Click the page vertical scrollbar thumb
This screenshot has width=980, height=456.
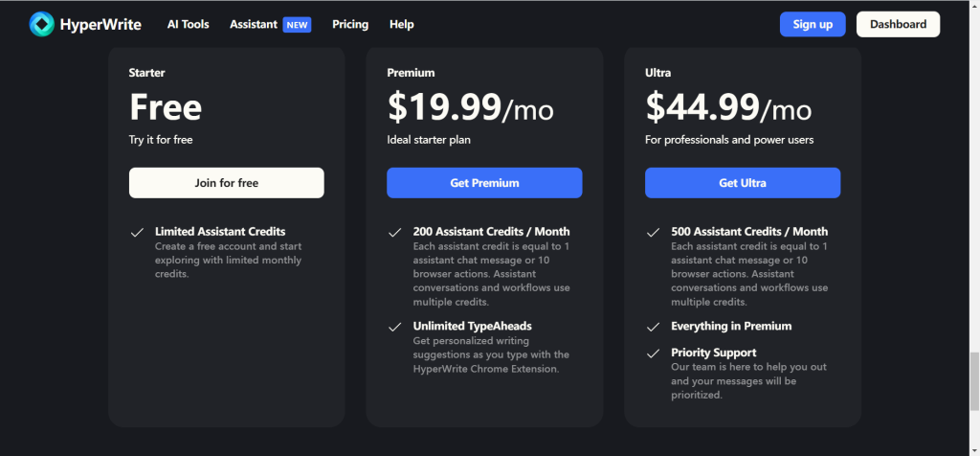click(974, 380)
